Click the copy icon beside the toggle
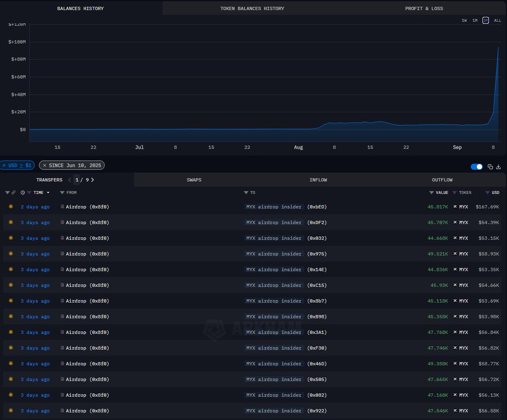The height and width of the screenshot is (420, 507). pyautogui.click(x=491, y=167)
